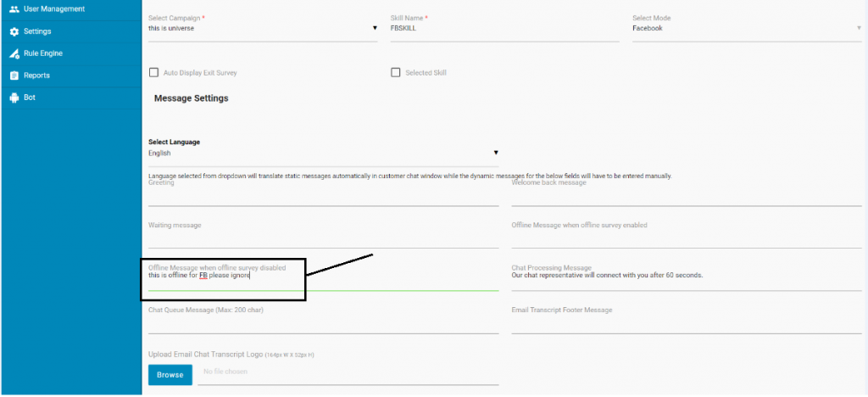Expand the Select Mode dropdown
Screen dimensions: 868x397
[746, 28]
